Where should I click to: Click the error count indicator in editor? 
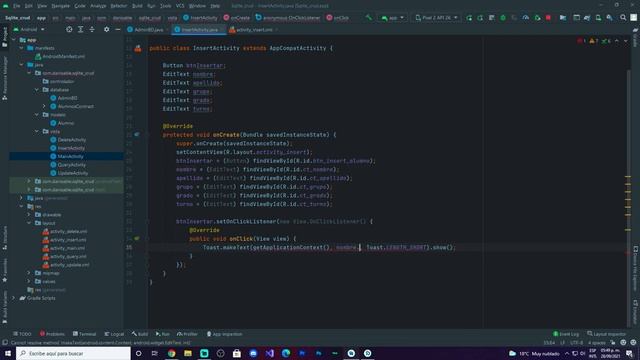tap(582, 41)
